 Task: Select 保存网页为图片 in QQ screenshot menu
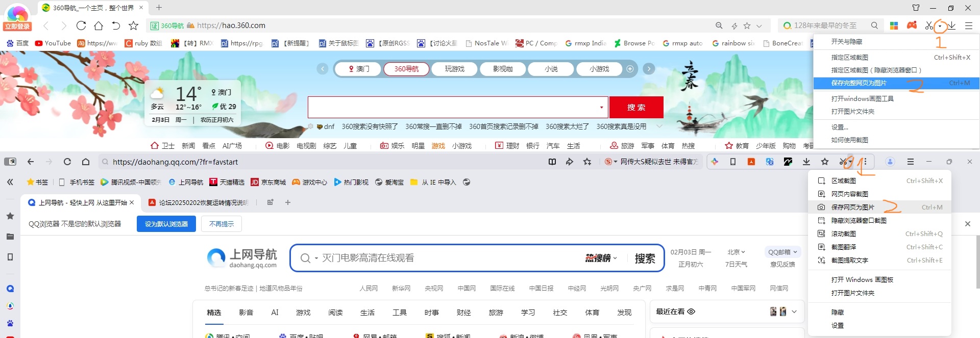point(879,207)
